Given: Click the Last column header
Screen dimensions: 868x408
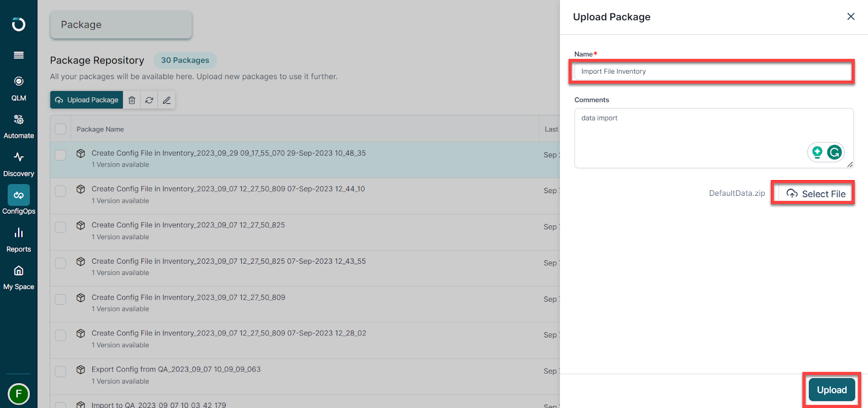Looking at the screenshot, I should [551, 129].
